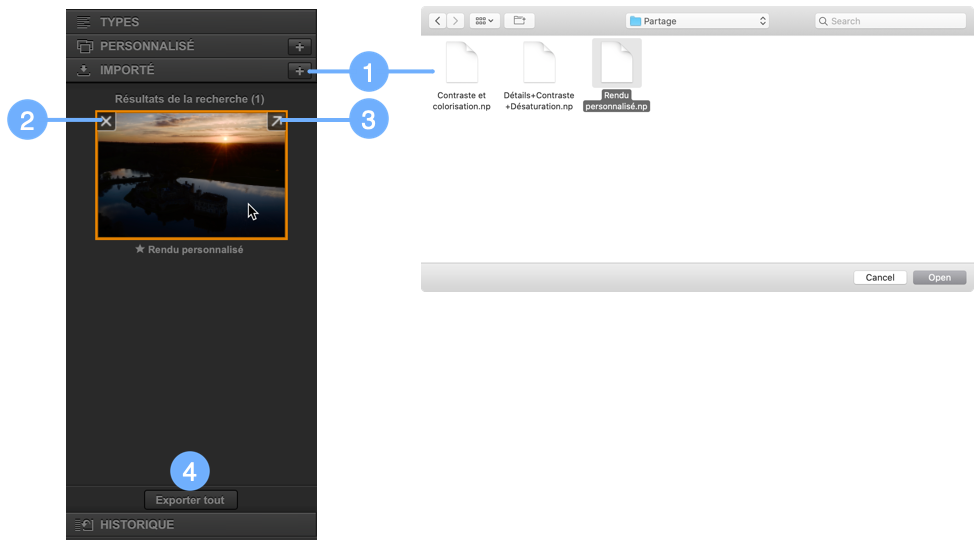Click Open in the file dialog
The width and height of the screenshot is (979, 540).
pyautogui.click(x=939, y=278)
